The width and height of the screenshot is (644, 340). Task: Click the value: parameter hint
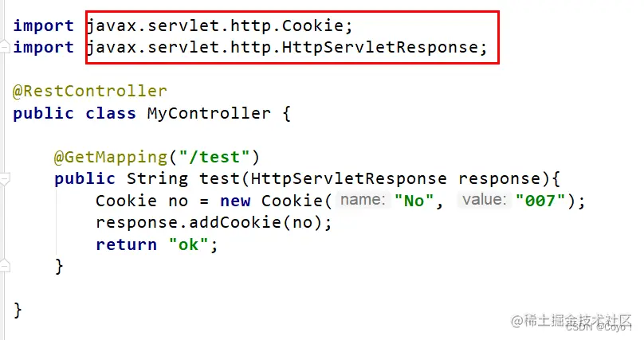click(x=484, y=200)
